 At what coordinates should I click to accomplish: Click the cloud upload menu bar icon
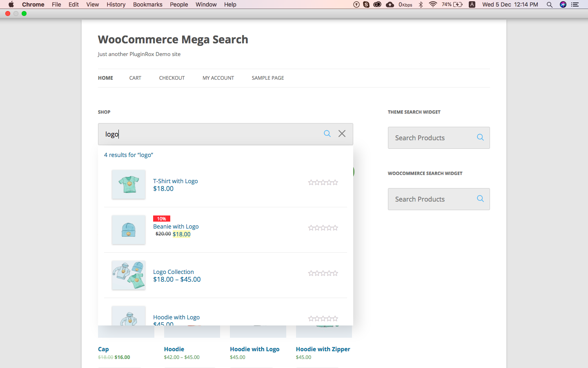(x=390, y=4)
